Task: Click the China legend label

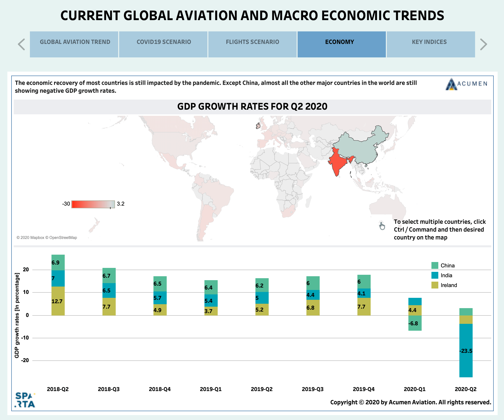Action: (x=448, y=265)
